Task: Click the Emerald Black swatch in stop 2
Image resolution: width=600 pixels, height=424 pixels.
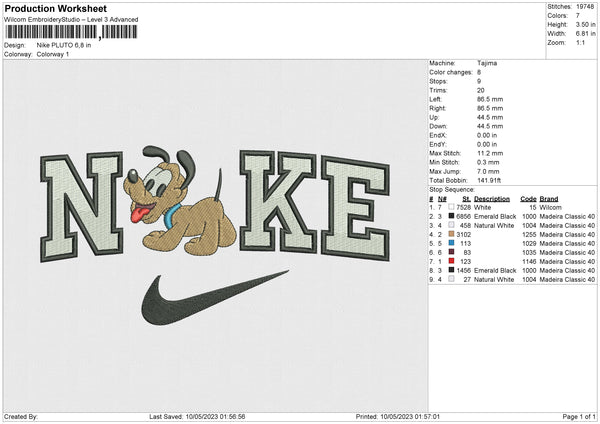Action: 452,216
